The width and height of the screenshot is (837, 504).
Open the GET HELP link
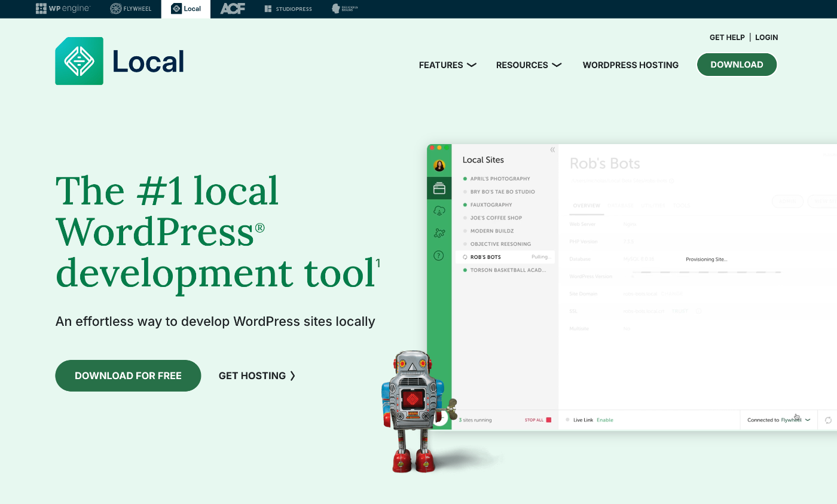pyautogui.click(x=727, y=37)
